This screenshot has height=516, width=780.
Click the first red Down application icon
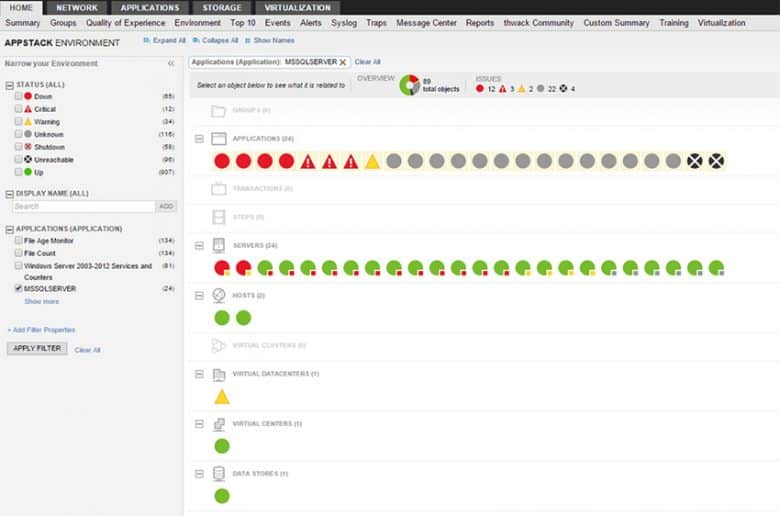pyautogui.click(x=222, y=161)
